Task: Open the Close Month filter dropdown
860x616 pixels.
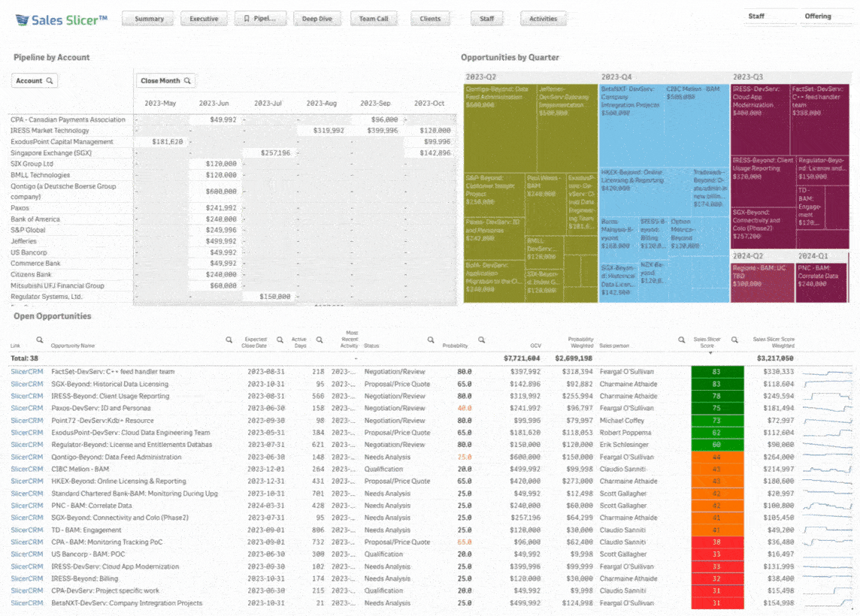Action: (165, 80)
